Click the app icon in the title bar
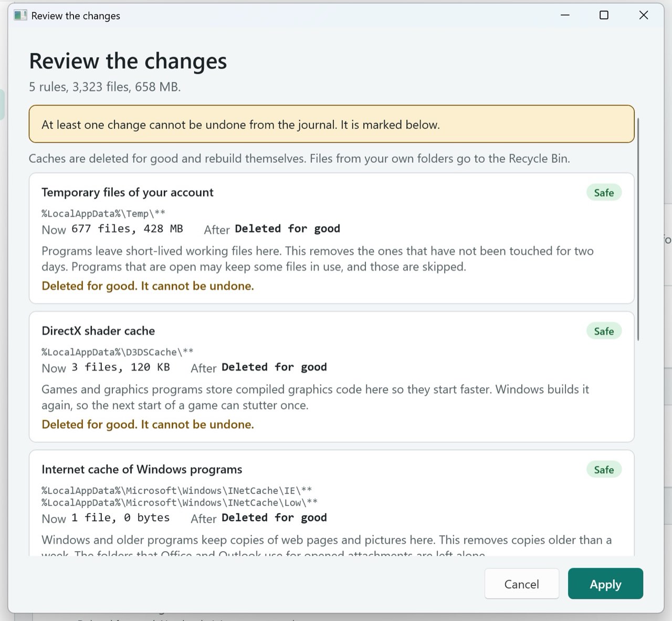 [x=20, y=15]
